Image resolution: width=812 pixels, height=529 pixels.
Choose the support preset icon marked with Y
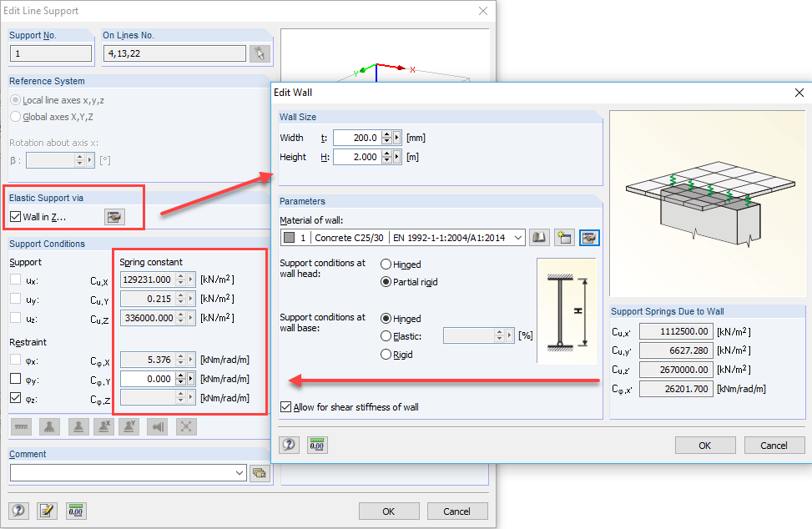129,426
